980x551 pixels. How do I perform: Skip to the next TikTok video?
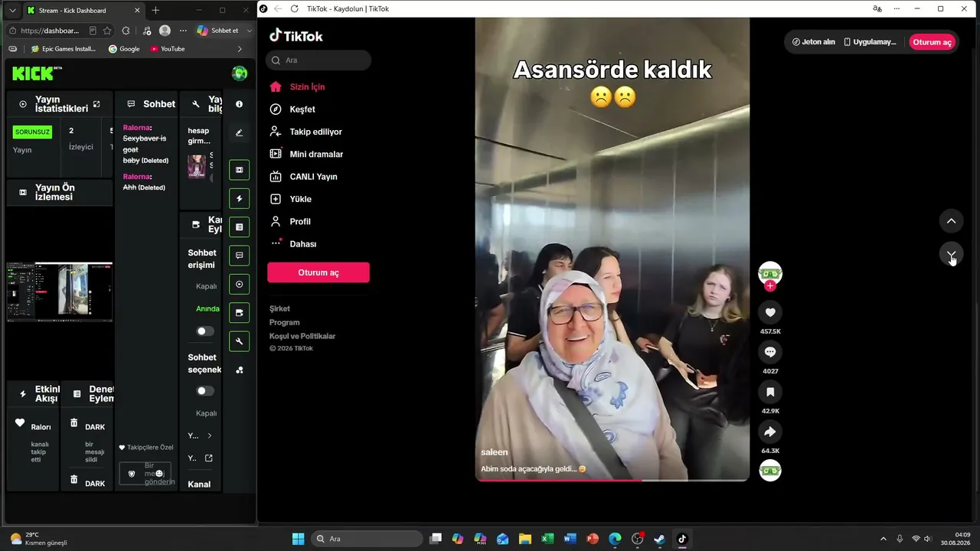tap(951, 255)
